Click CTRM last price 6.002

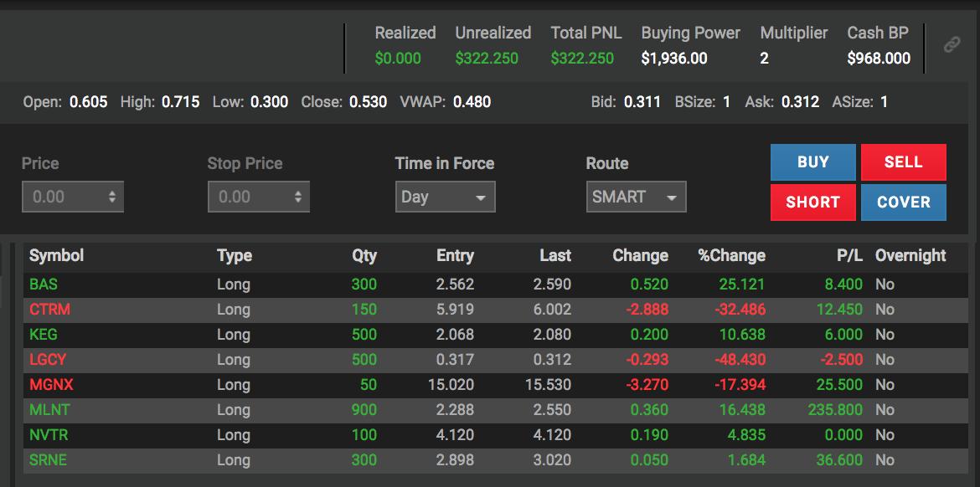(552, 309)
